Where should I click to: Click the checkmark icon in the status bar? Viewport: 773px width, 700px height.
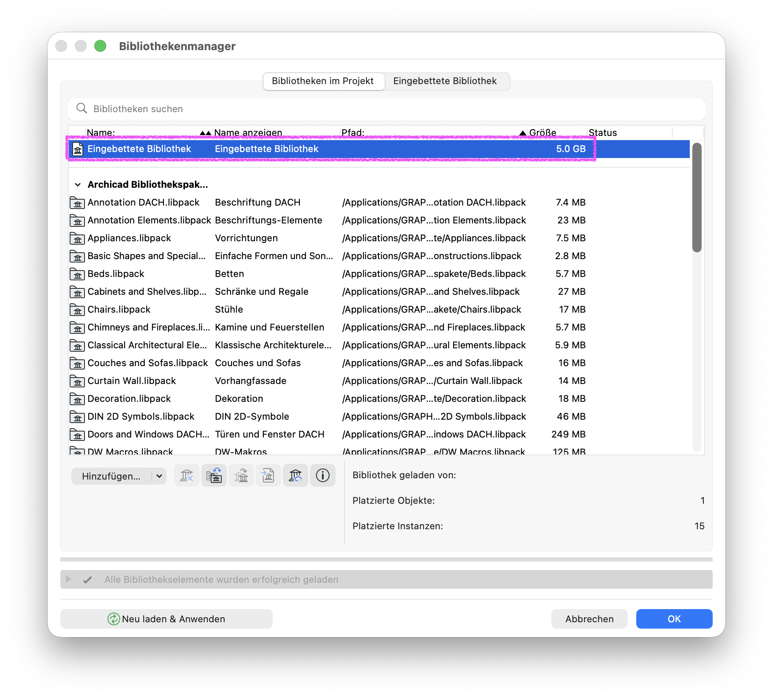pos(87,580)
